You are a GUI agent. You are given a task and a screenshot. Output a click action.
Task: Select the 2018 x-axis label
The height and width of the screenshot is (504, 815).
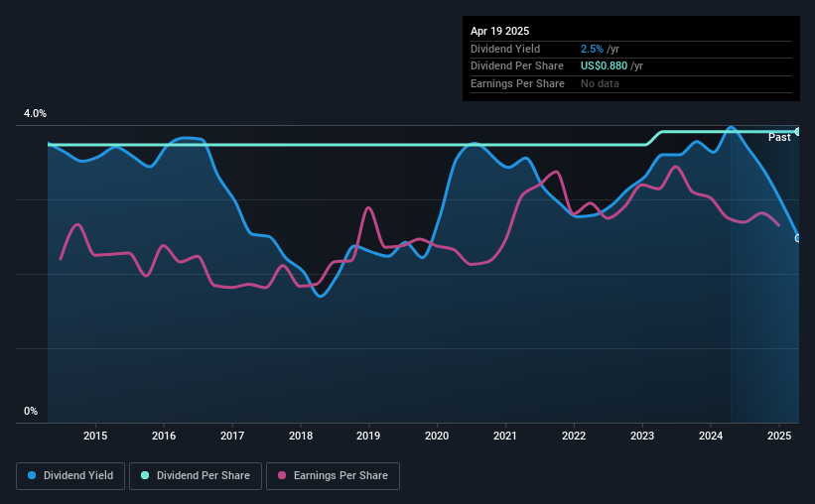[301, 436]
